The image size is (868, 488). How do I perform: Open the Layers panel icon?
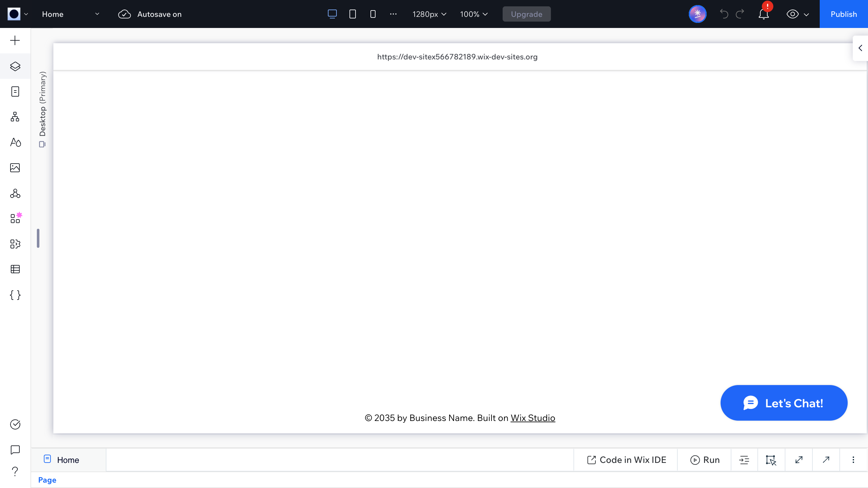[15, 66]
